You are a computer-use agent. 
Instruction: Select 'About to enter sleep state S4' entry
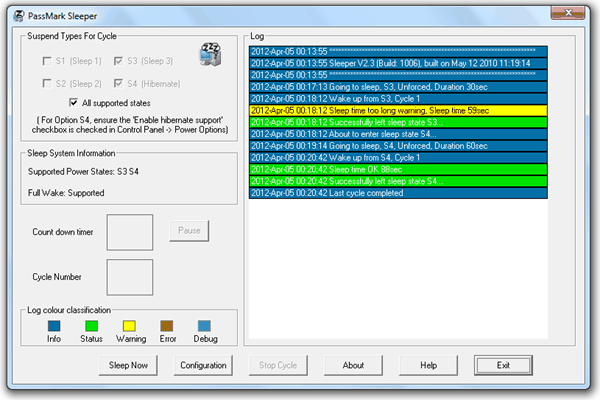398,134
